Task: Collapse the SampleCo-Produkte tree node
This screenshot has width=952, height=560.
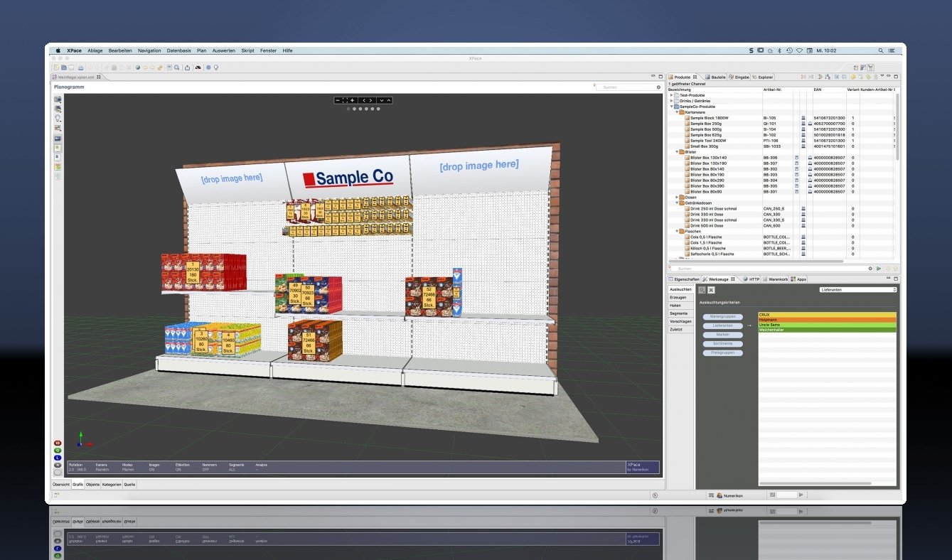Action: (672, 107)
